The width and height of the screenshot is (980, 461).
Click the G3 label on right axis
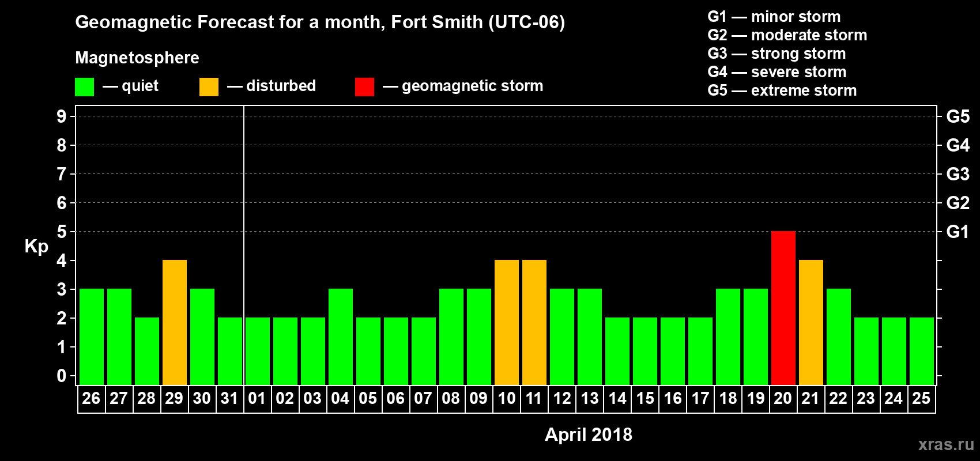958,174
